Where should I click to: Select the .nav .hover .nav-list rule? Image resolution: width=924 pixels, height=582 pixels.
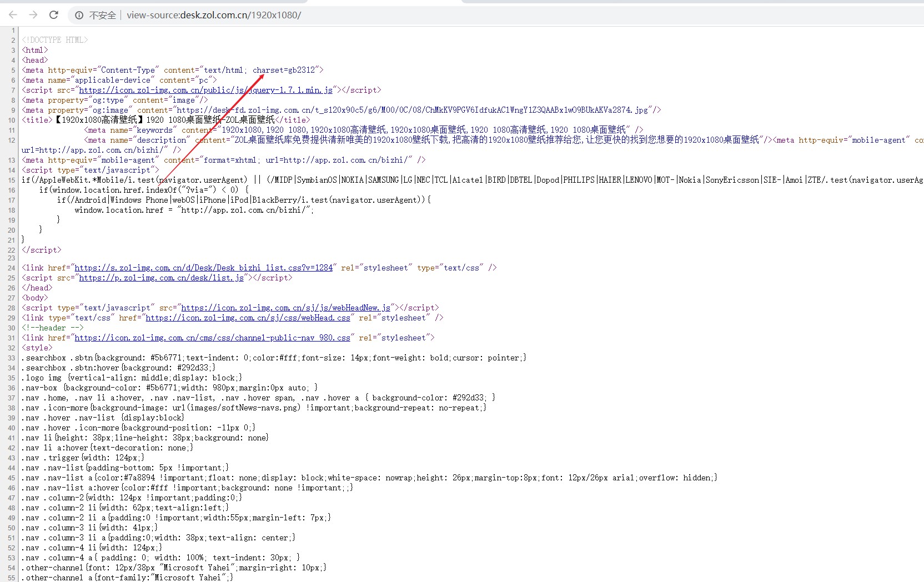coord(103,418)
